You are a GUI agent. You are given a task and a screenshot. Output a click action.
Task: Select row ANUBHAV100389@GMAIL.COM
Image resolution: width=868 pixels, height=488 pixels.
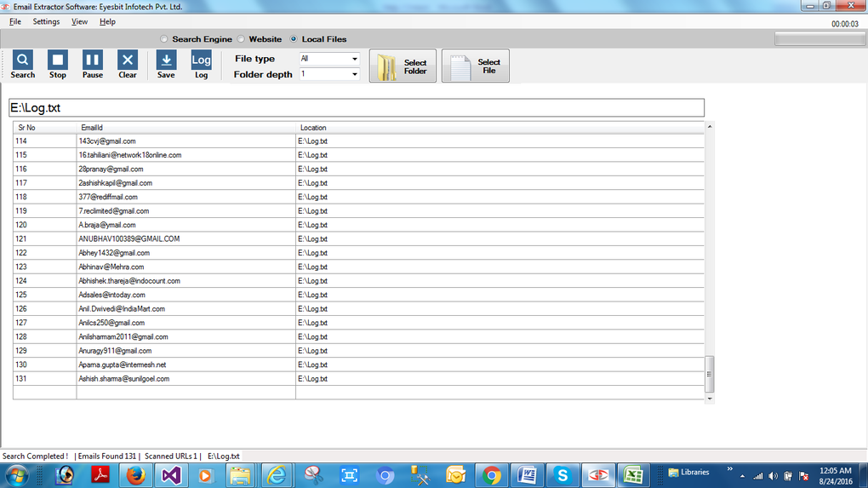[359, 238]
